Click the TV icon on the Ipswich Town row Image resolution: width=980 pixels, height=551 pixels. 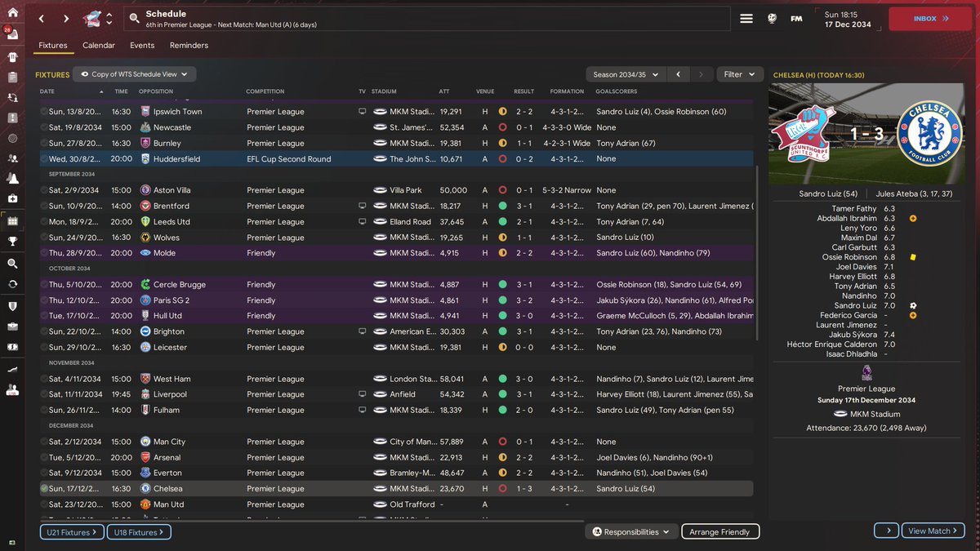click(x=362, y=112)
